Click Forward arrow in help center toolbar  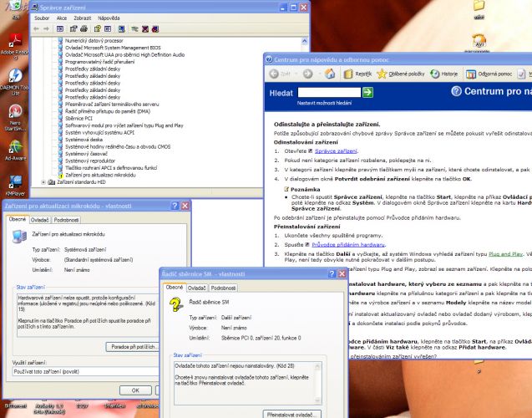(307, 74)
